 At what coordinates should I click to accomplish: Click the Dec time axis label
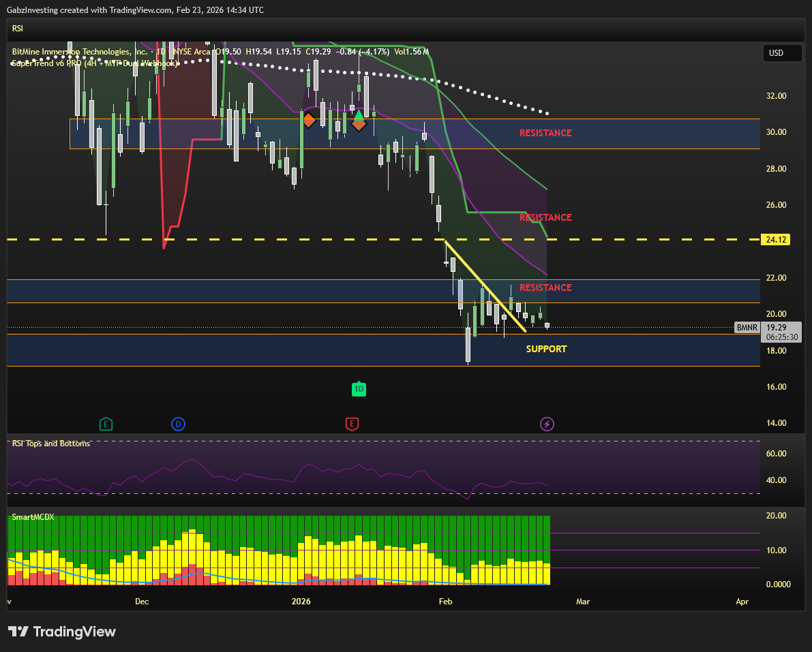click(142, 602)
